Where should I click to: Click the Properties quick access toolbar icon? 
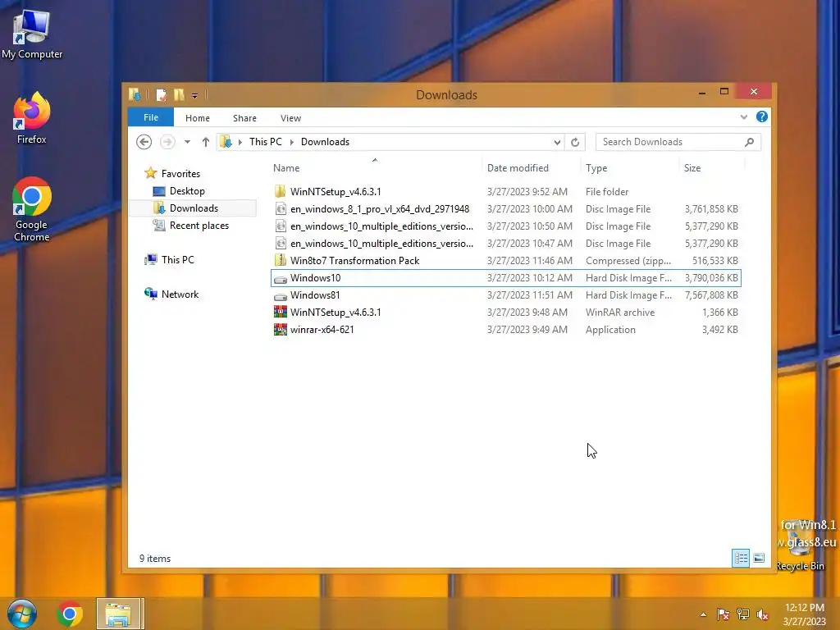[x=161, y=95]
